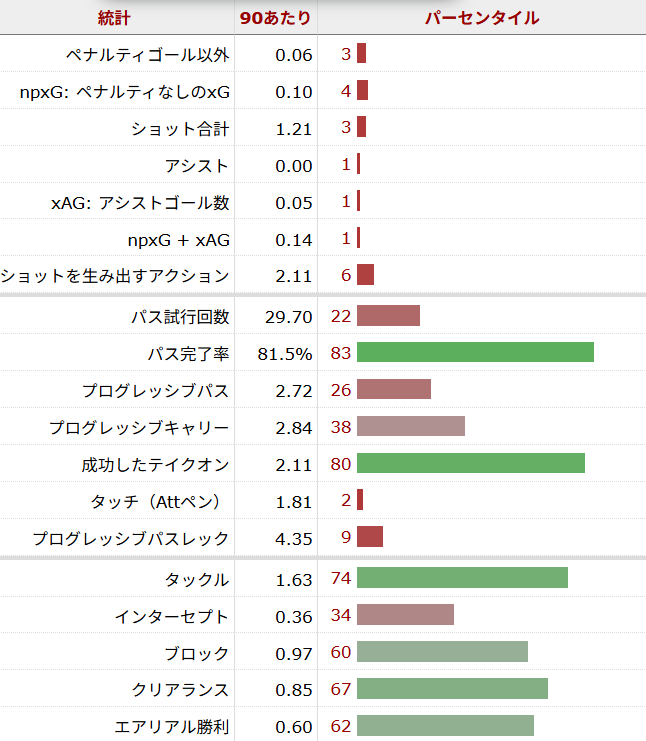Viewport: 646px width, 741px height.
Task: Click the green 成功したテイクオン percentile bar
Action: click(x=470, y=464)
